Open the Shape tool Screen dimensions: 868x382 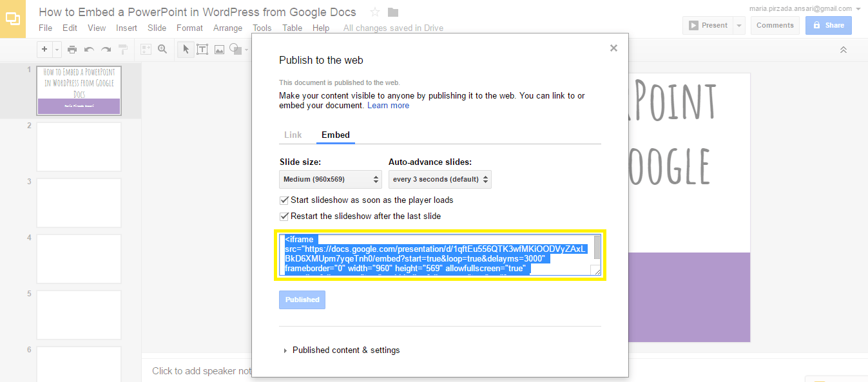(x=236, y=49)
